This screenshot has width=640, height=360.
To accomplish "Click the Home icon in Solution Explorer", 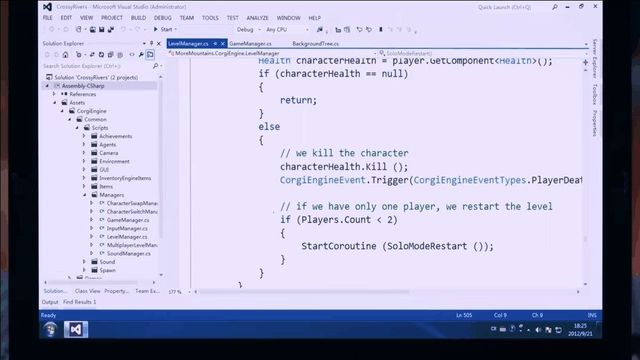I will [65, 55].
